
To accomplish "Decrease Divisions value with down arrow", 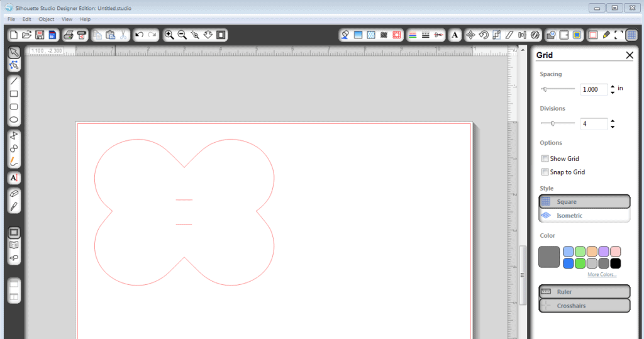I will [x=613, y=127].
